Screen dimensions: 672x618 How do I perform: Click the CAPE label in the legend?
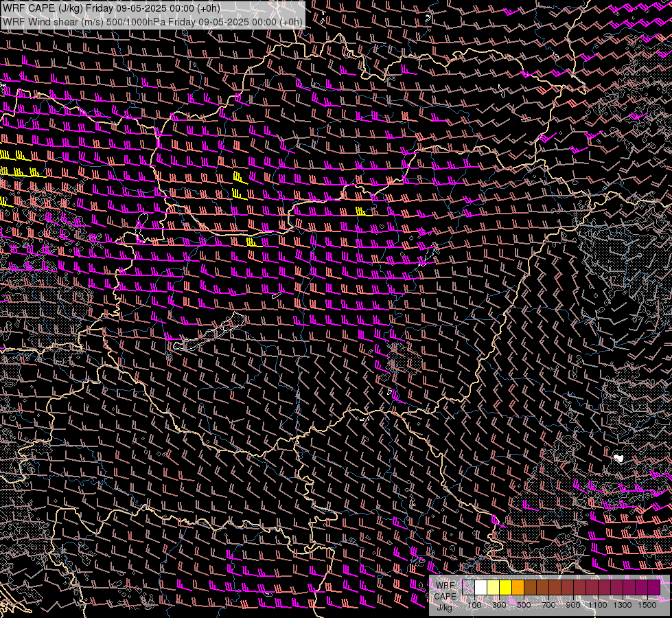445,597
